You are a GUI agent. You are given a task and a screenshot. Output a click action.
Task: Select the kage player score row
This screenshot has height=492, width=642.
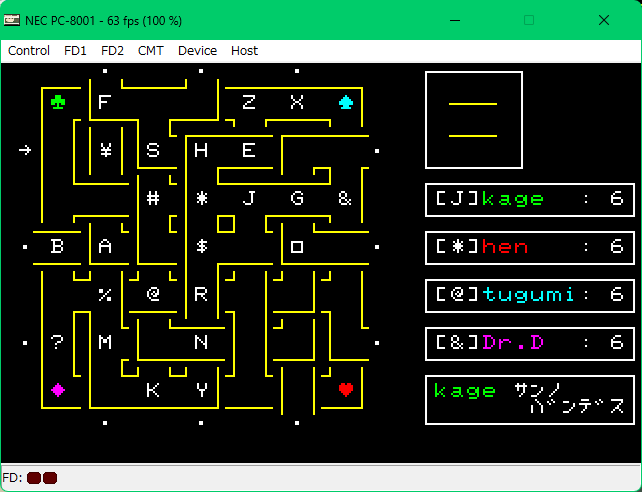(530, 199)
